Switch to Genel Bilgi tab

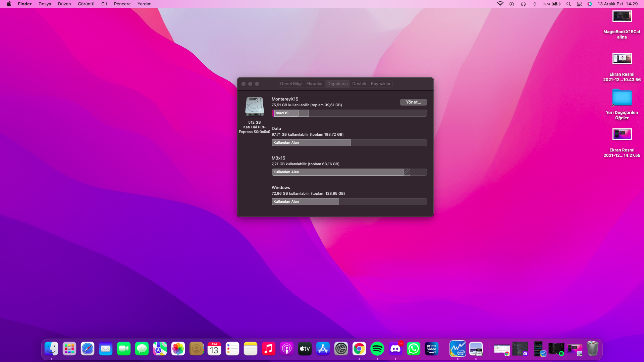click(x=291, y=84)
